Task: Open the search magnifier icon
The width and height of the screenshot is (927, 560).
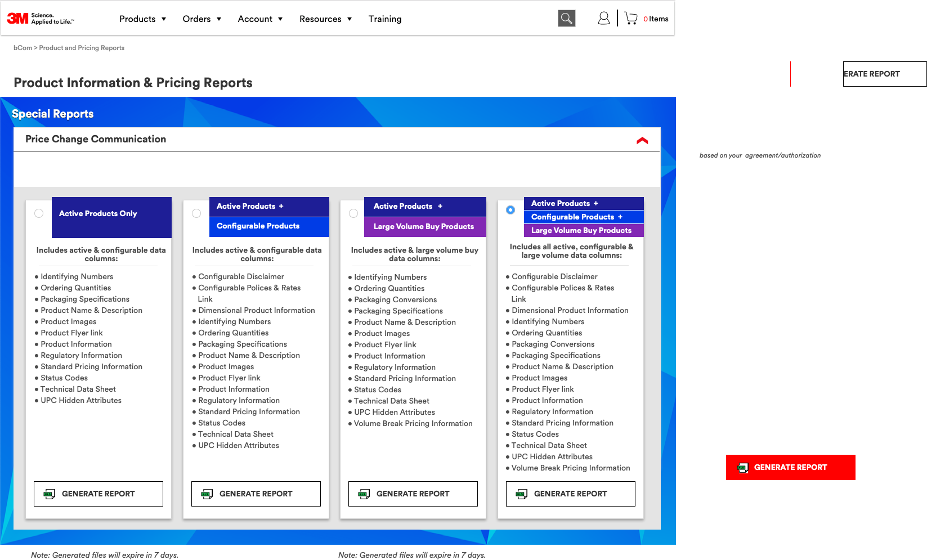Action: (x=567, y=19)
